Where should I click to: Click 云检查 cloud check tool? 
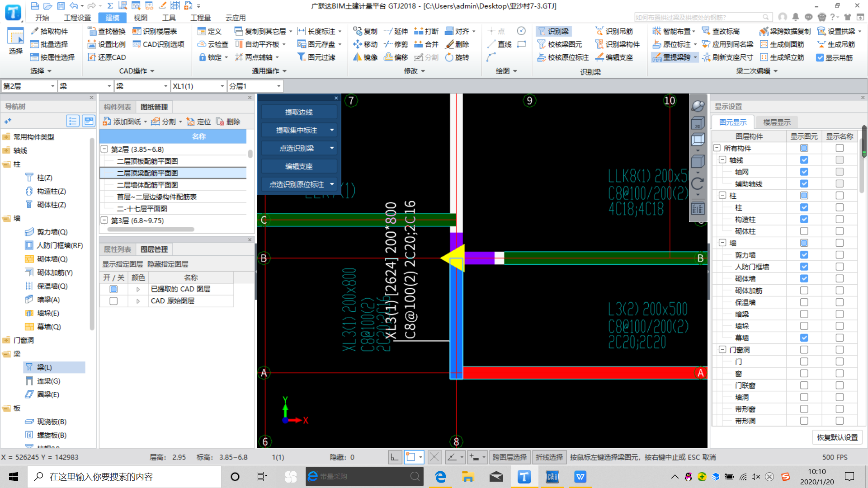tap(213, 44)
